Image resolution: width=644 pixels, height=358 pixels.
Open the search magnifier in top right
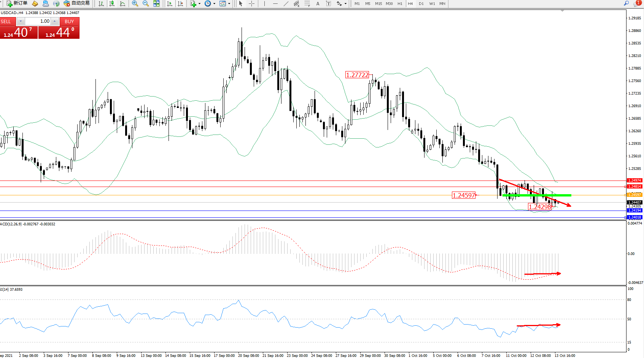pyautogui.click(x=626, y=3)
